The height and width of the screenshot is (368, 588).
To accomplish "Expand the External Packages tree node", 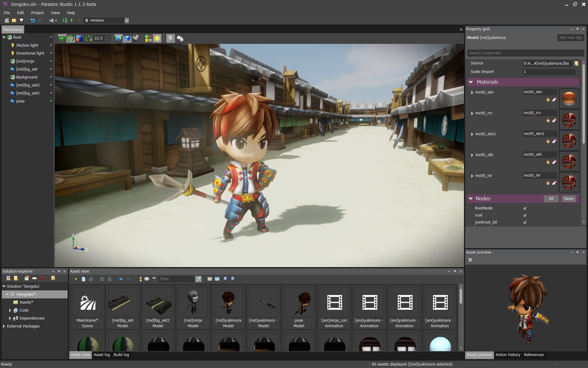I will [4, 326].
